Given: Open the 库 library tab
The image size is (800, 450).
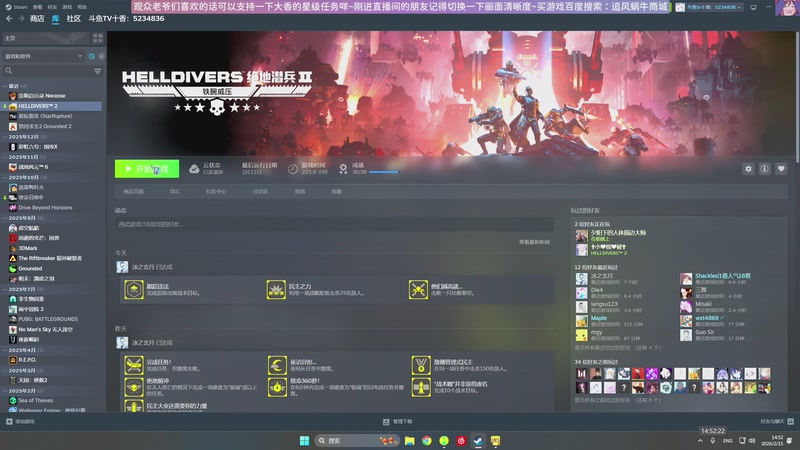Looking at the screenshot, I should pyautogui.click(x=55, y=18).
